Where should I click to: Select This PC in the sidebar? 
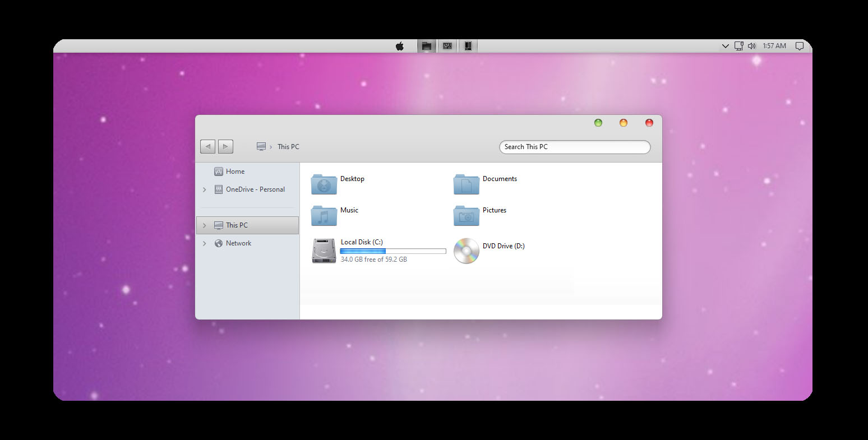[236, 225]
